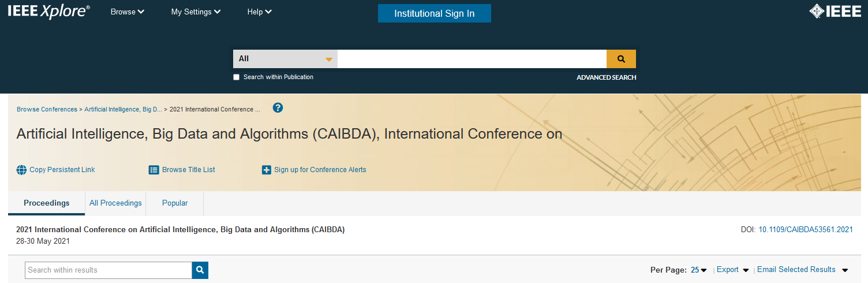This screenshot has width=868, height=283.
Task: Open the Browse menu
Action: click(128, 12)
